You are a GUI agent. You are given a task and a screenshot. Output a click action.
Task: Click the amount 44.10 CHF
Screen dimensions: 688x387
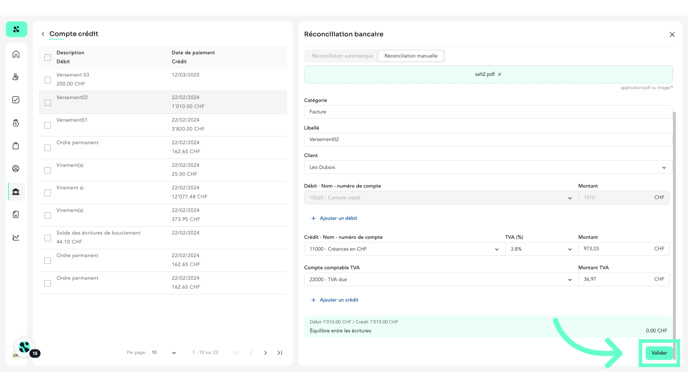[69, 242]
